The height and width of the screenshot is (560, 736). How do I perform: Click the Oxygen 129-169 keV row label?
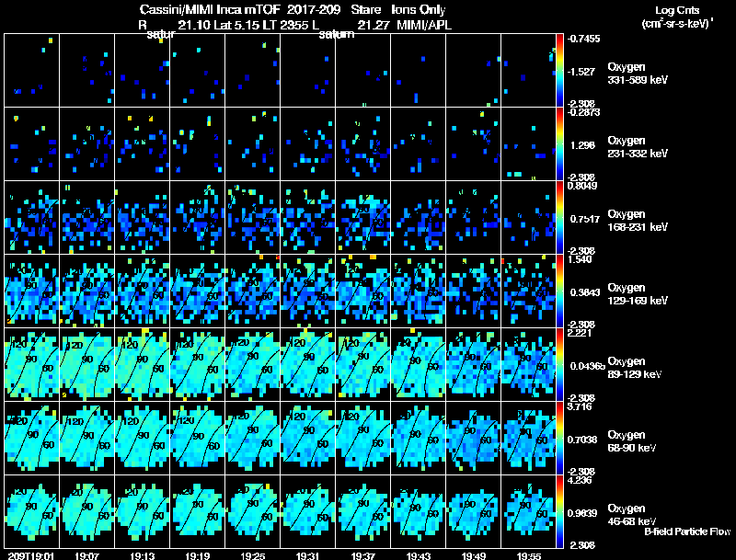[x=638, y=294]
